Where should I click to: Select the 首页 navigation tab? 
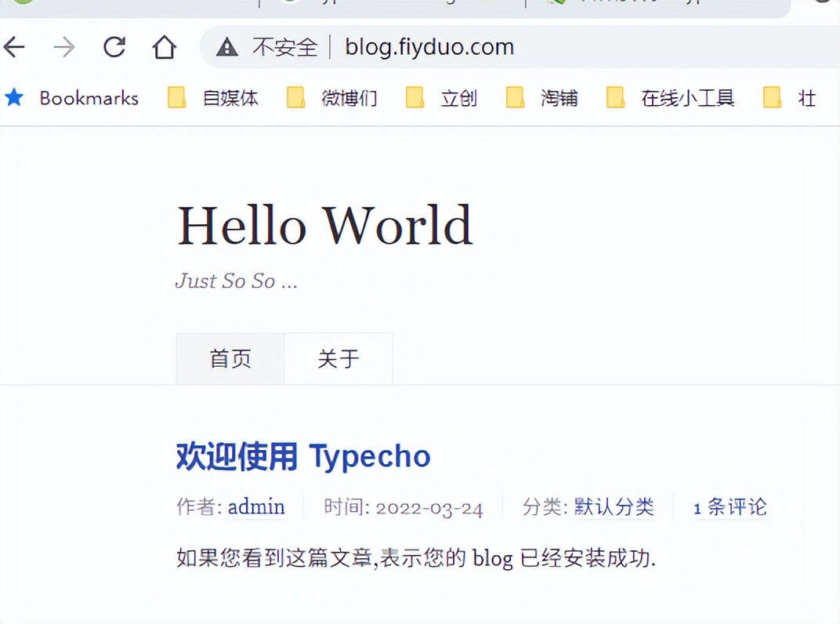(230, 358)
